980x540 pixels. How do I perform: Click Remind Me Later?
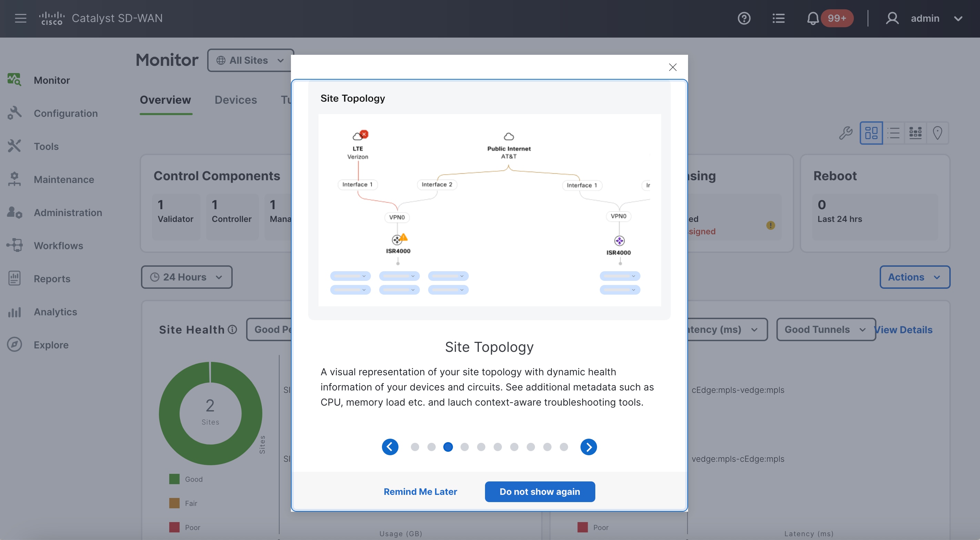point(420,491)
